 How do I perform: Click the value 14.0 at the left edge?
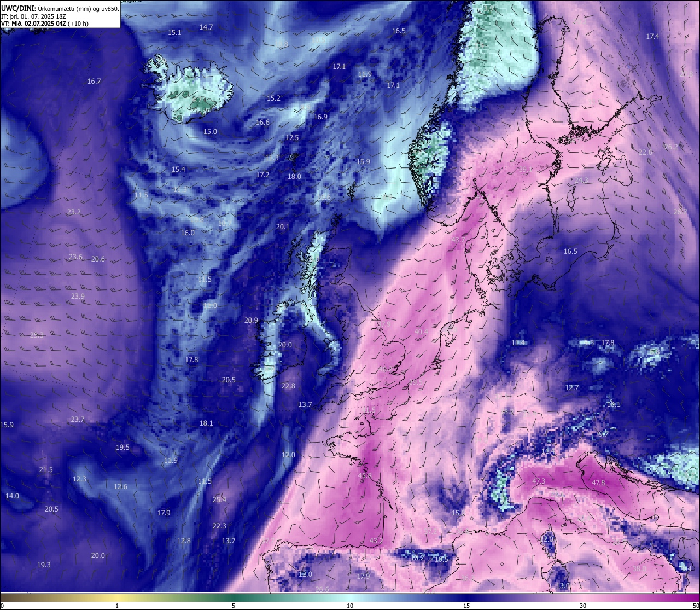click(12, 496)
